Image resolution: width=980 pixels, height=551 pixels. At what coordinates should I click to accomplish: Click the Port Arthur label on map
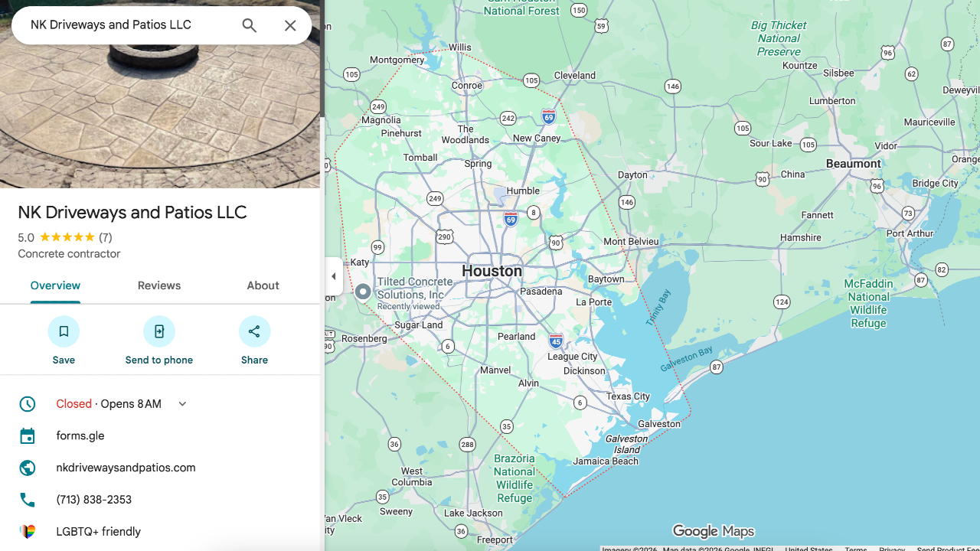pos(910,233)
